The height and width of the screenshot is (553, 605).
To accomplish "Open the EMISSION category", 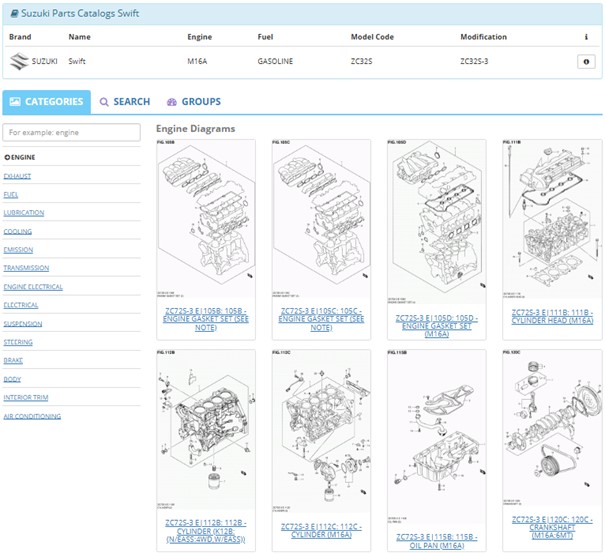I will click(x=18, y=250).
